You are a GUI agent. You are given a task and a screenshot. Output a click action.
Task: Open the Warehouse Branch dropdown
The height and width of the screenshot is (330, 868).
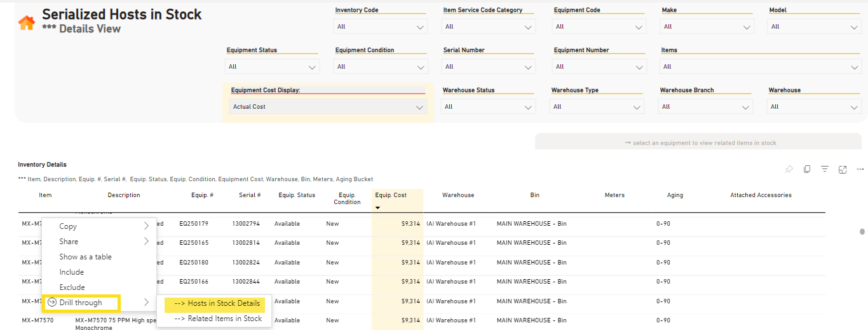(707, 107)
